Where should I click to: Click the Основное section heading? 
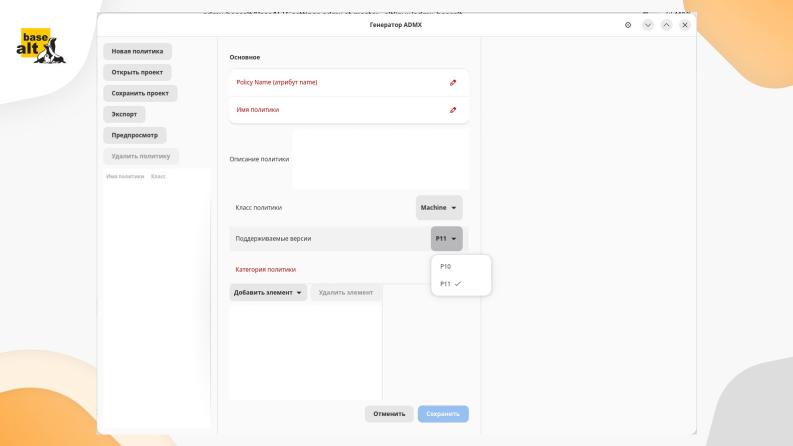click(245, 57)
